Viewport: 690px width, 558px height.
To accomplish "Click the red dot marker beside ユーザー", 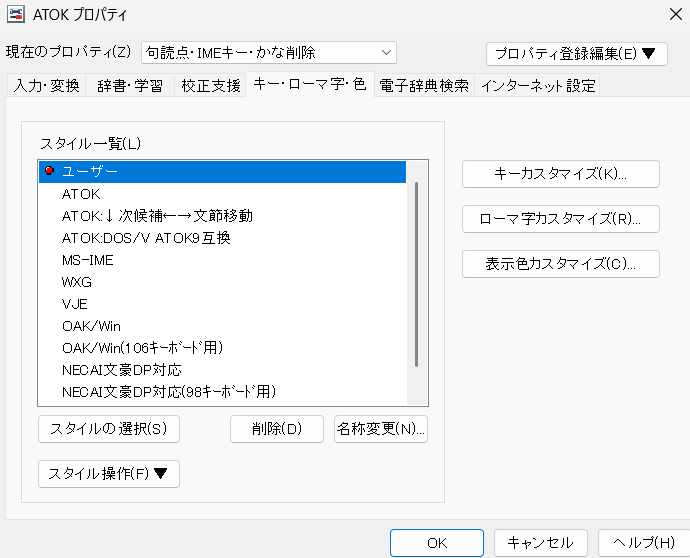I will tap(49, 170).
